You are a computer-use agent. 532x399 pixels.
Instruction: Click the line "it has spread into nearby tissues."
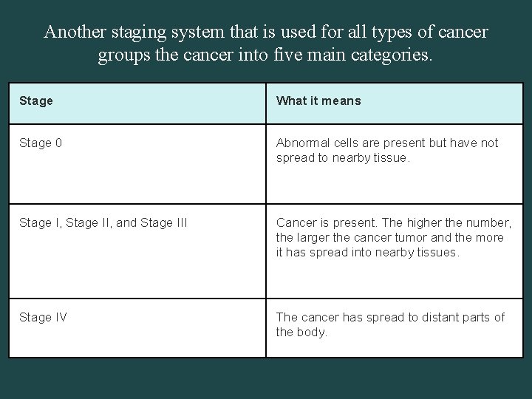(367, 253)
